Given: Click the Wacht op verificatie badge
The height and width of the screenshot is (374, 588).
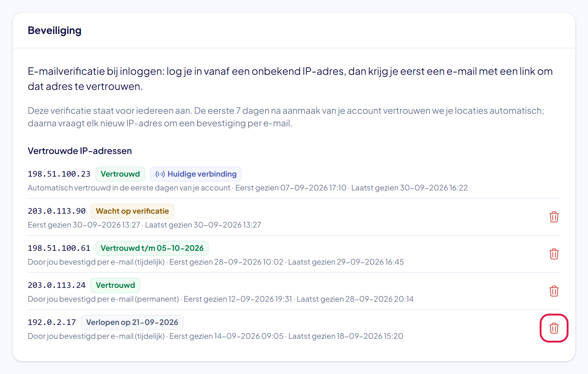Looking at the screenshot, I should [x=132, y=211].
